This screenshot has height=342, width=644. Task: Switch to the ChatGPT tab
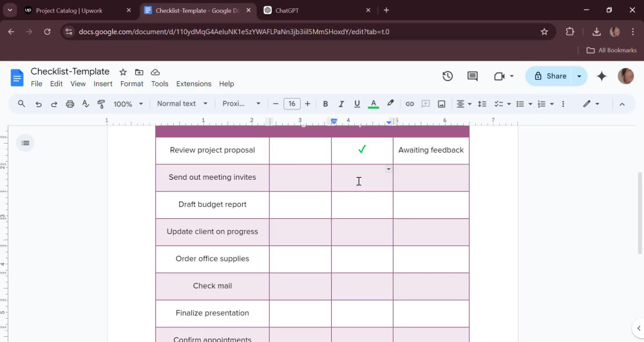(x=316, y=11)
